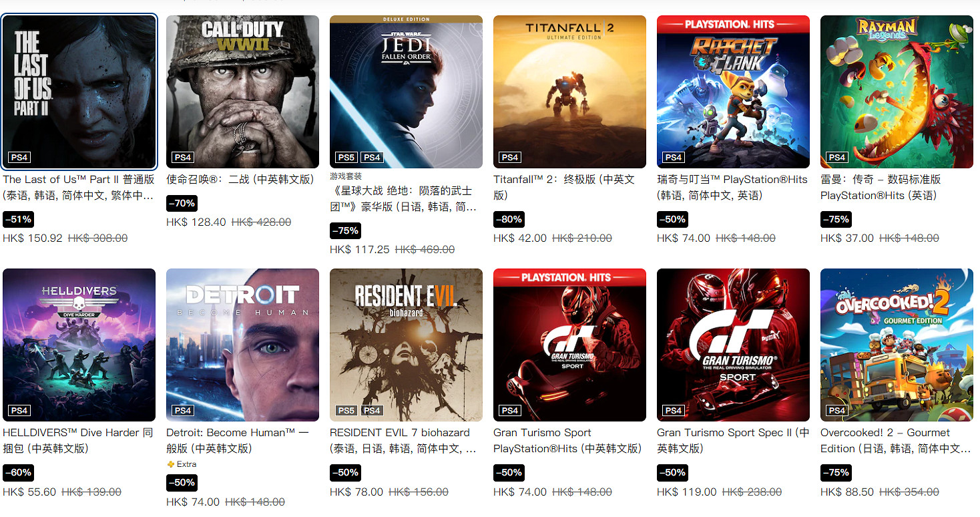Open Gran Turismo Sport Spec II cover
This screenshot has height=517, width=980.
click(733, 345)
